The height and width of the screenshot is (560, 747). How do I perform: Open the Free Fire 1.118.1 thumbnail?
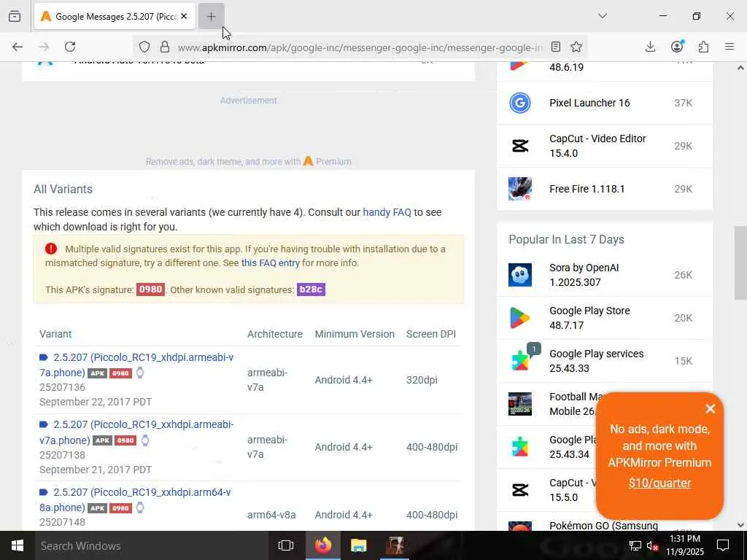click(519, 189)
